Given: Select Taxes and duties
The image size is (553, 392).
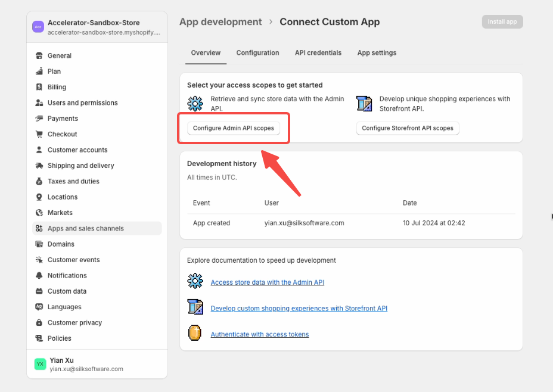Looking at the screenshot, I should point(97,181).
